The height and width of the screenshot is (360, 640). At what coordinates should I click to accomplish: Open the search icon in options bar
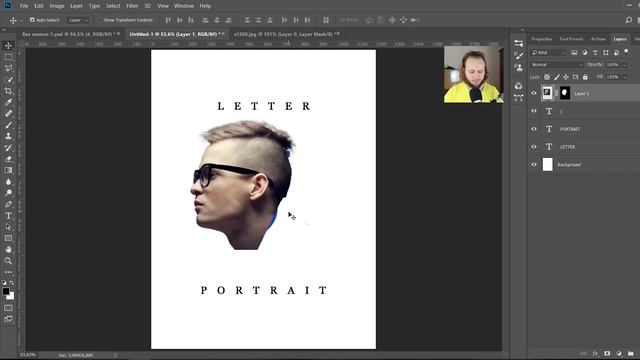pos(629,20)
